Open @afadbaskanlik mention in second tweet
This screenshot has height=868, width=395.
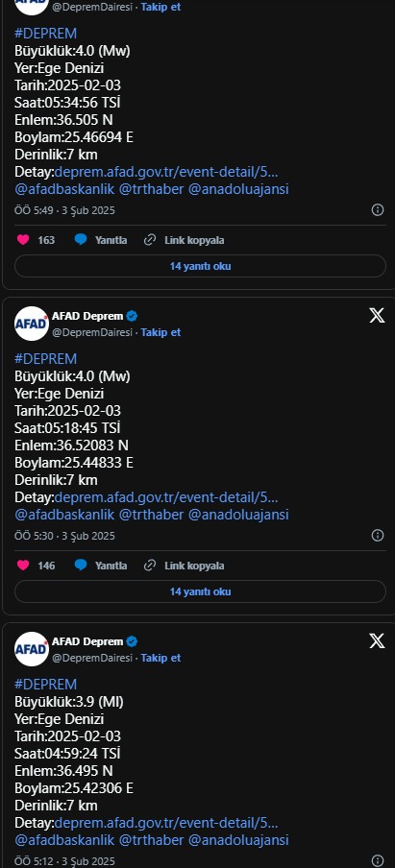(64, 515)
